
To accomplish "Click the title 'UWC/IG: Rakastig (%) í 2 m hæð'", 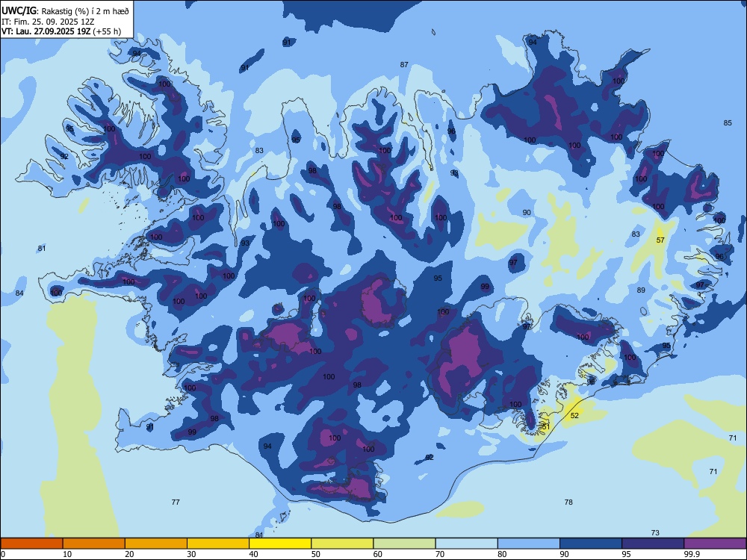I will 65,11.
